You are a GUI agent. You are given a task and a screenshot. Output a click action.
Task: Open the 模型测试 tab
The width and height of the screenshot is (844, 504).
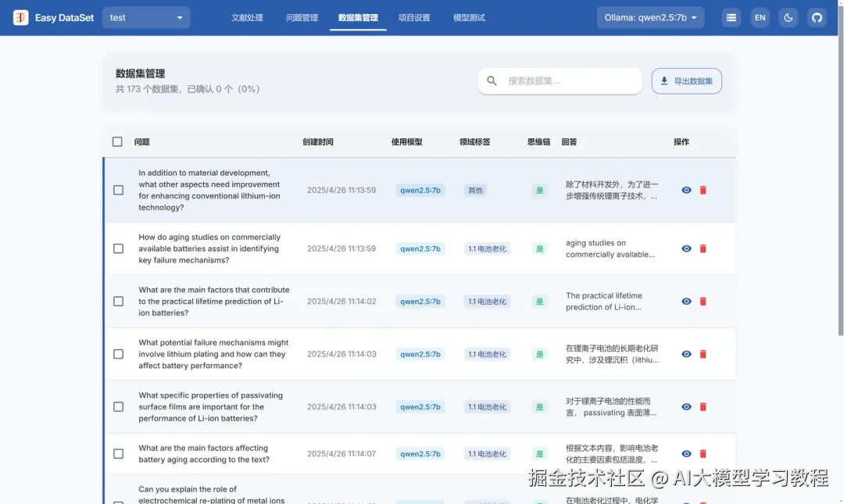point(469,18)
